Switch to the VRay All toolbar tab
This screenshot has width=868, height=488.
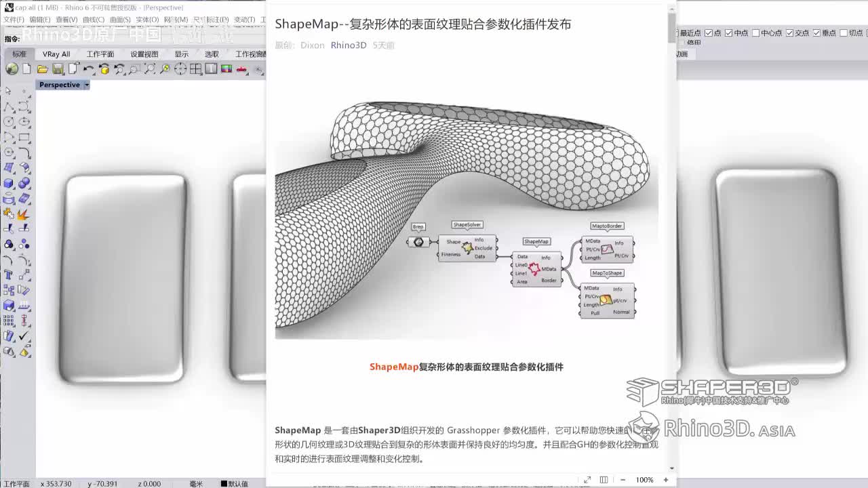[56, 54]
